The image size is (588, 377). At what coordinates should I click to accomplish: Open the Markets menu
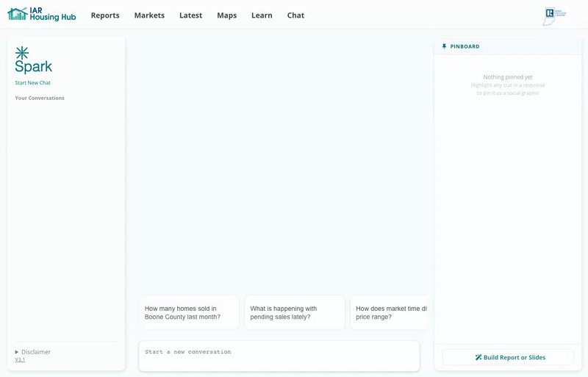point(149,15)
